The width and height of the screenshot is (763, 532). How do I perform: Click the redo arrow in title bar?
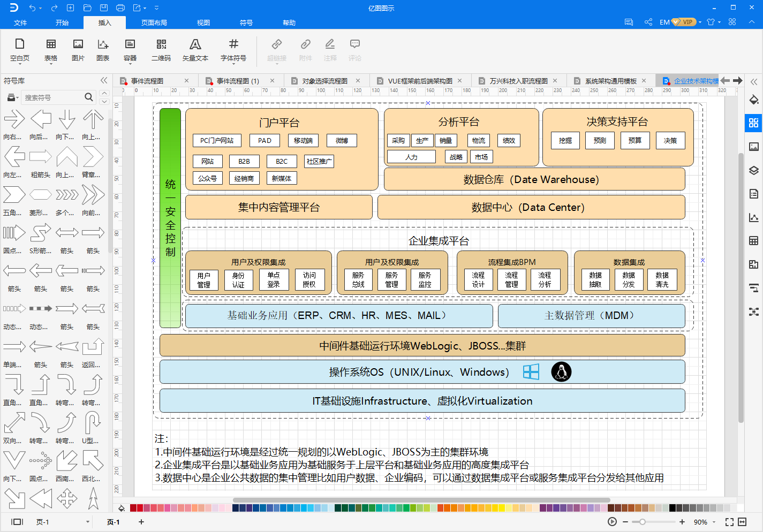tap(54, 7)
